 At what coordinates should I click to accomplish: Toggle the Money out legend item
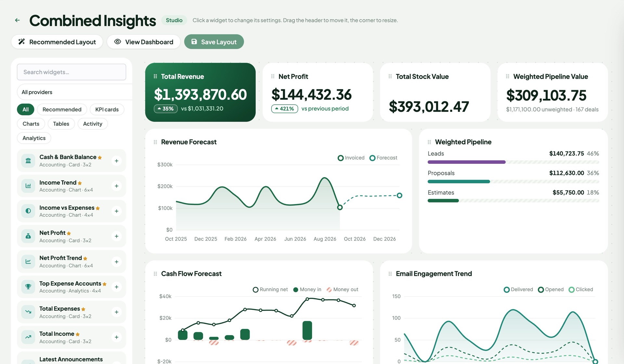[342, 290]
